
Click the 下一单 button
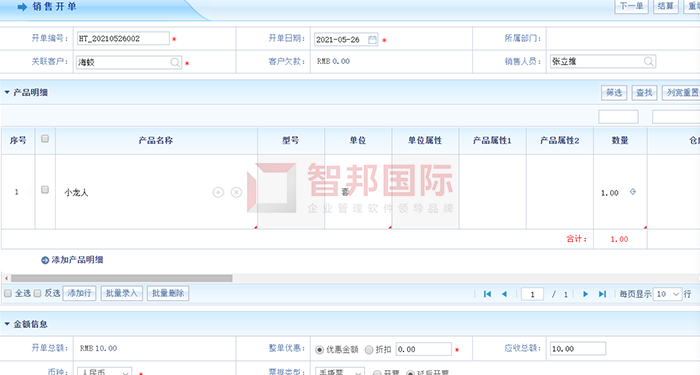click(631, 6)
